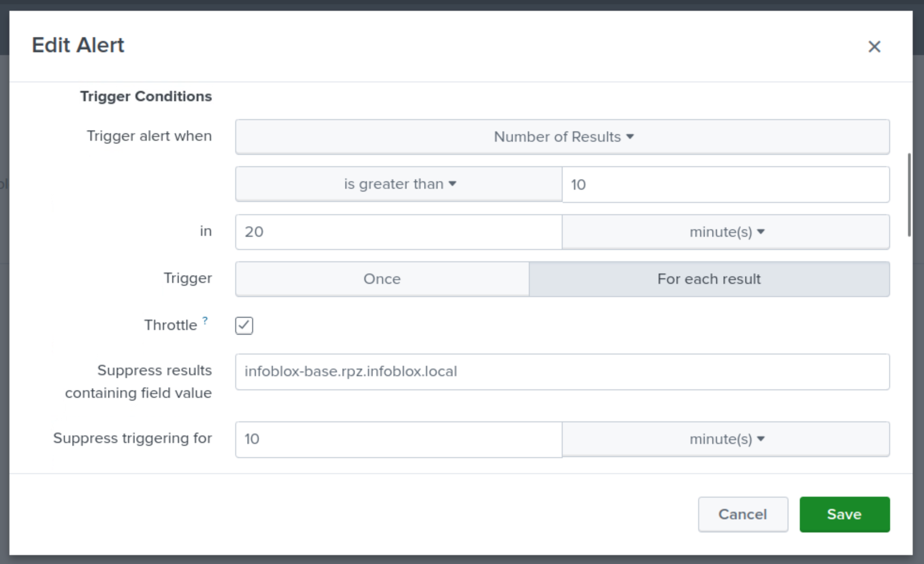Click the suppress field value input box

(562, 372)
